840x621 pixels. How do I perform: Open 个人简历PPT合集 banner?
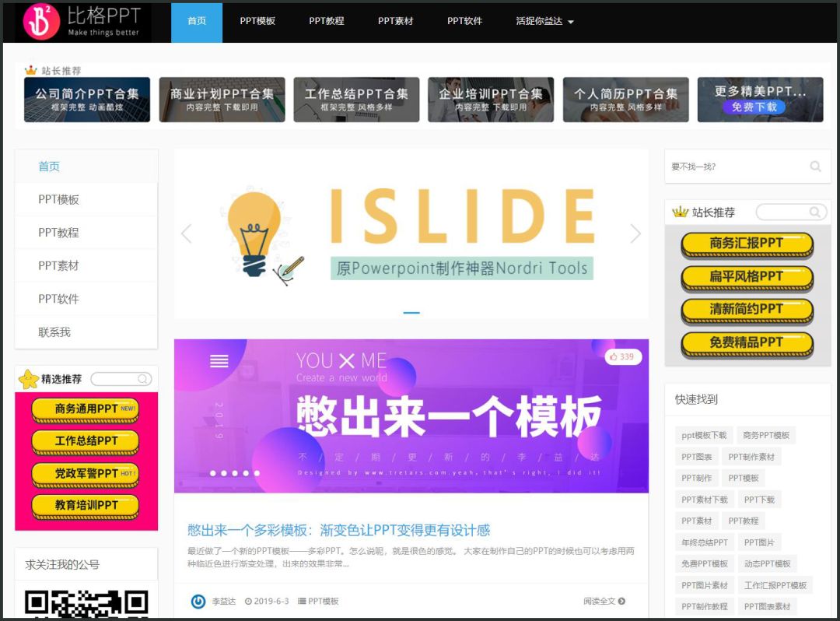[x=625, y=100]
